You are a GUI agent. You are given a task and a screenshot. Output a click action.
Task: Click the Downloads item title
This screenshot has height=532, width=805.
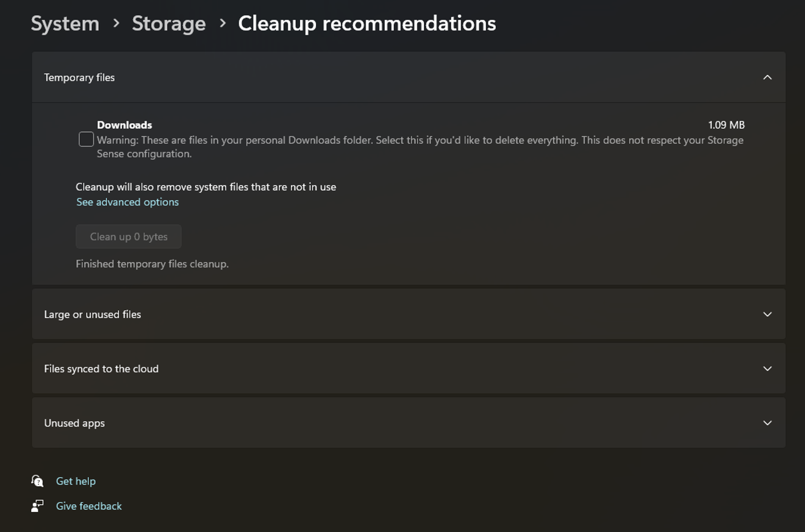[124, 125]
